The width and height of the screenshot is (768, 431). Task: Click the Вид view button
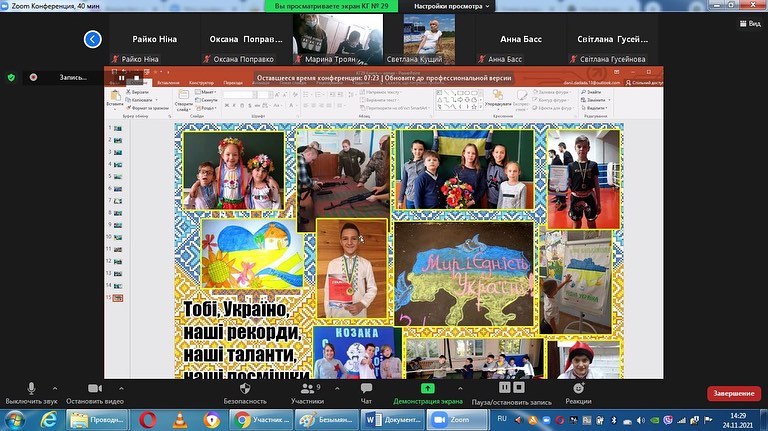click(x=750, y=24)
